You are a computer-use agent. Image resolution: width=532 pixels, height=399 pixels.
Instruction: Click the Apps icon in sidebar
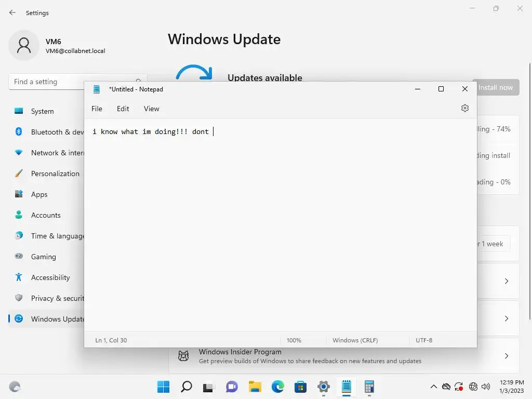point(19,194)
